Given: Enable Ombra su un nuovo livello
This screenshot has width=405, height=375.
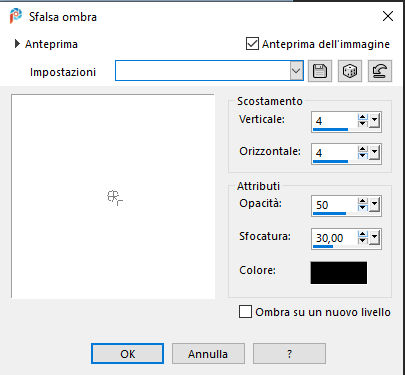Looking at the screenshot, I should [245, 312].
